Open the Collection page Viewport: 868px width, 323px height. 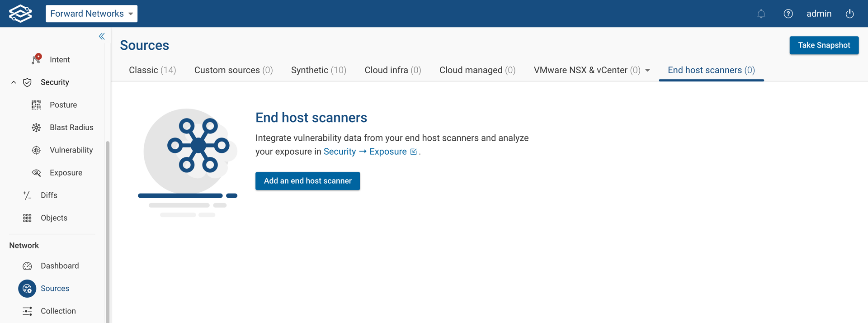tap(58, 311)
